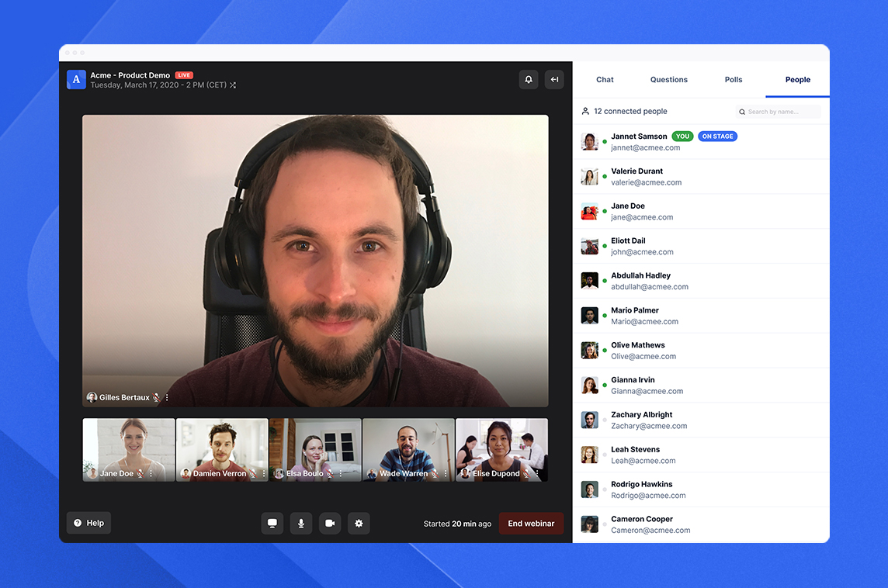Open the Help button

pyautogui.click(x=89, y=523)
